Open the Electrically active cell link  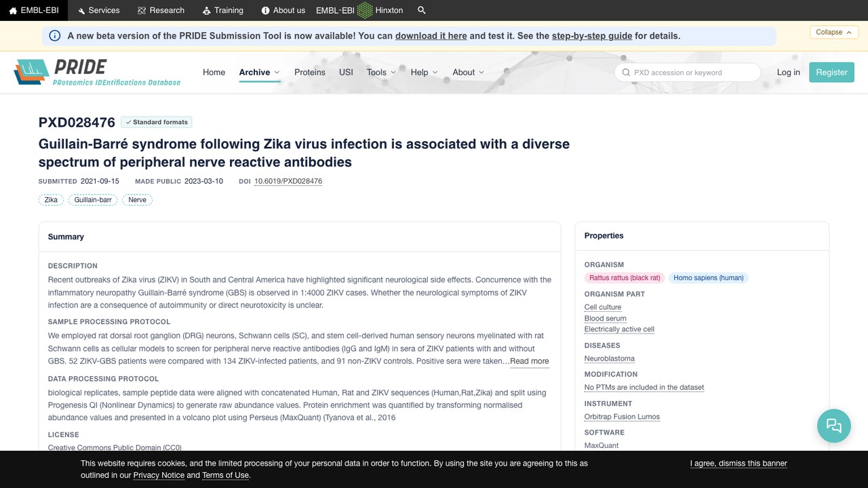pyautogui.click(x=619, y=329)
